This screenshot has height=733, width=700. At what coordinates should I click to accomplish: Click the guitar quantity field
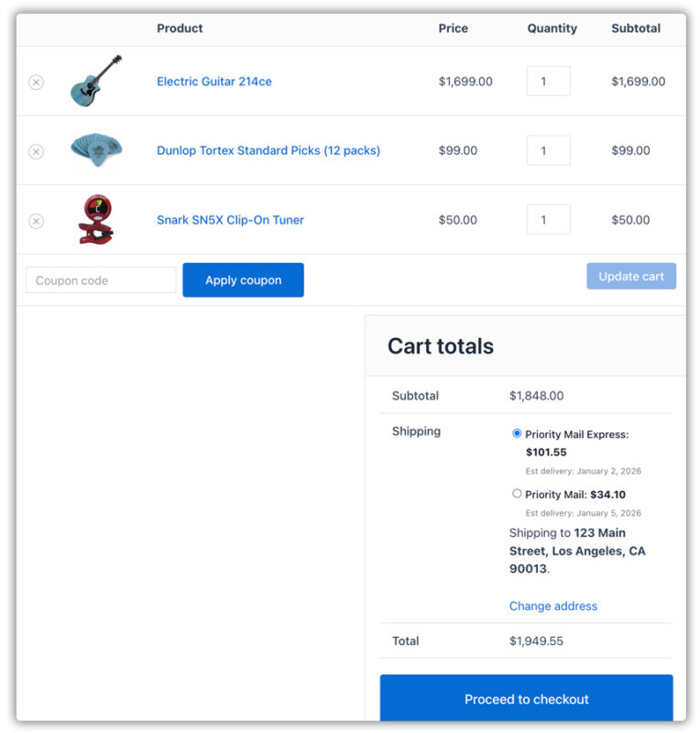[x=548, y=81]
